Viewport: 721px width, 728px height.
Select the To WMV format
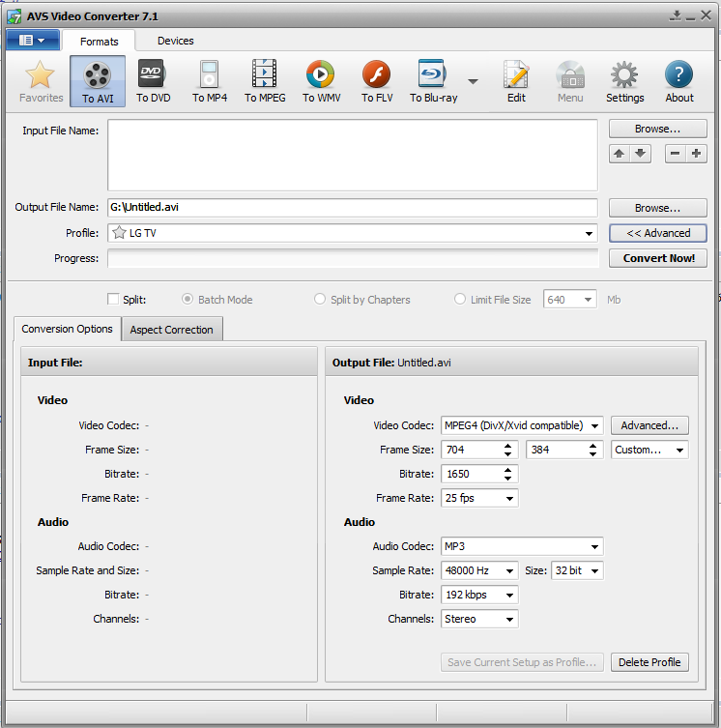click(x=321, y=81)
